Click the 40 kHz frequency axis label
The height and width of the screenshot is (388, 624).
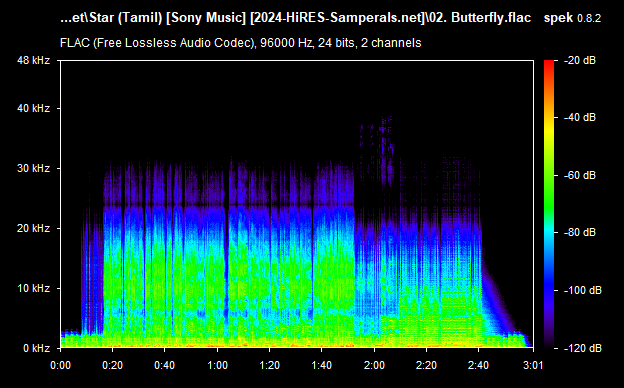point(33,108)
